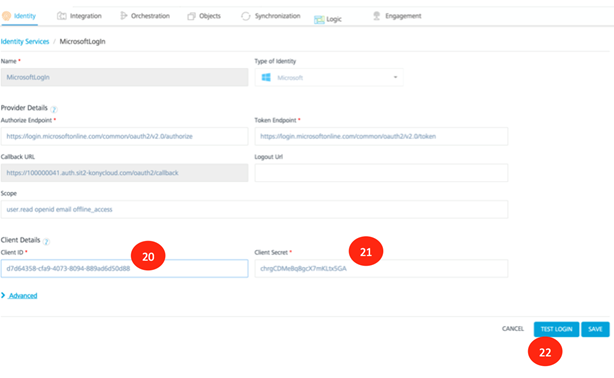This screenshot has height=378, width=614.
Task: Cancel the identity configuration
Action: point(513,329)
